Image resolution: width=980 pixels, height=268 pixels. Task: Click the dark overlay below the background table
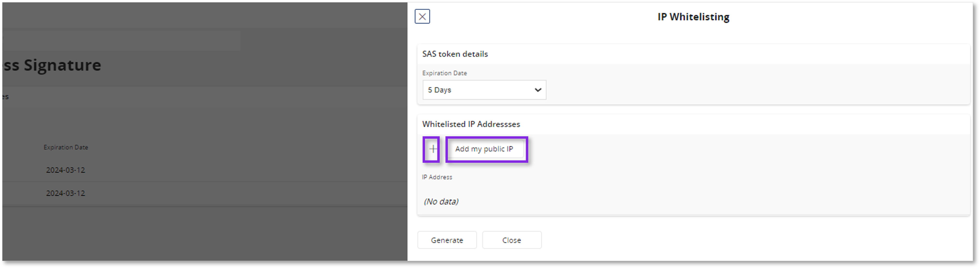pos(205,233)
